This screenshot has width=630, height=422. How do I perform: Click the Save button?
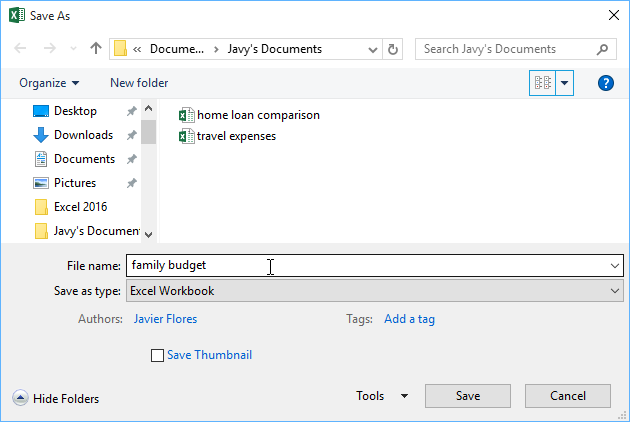click(468, 396)
